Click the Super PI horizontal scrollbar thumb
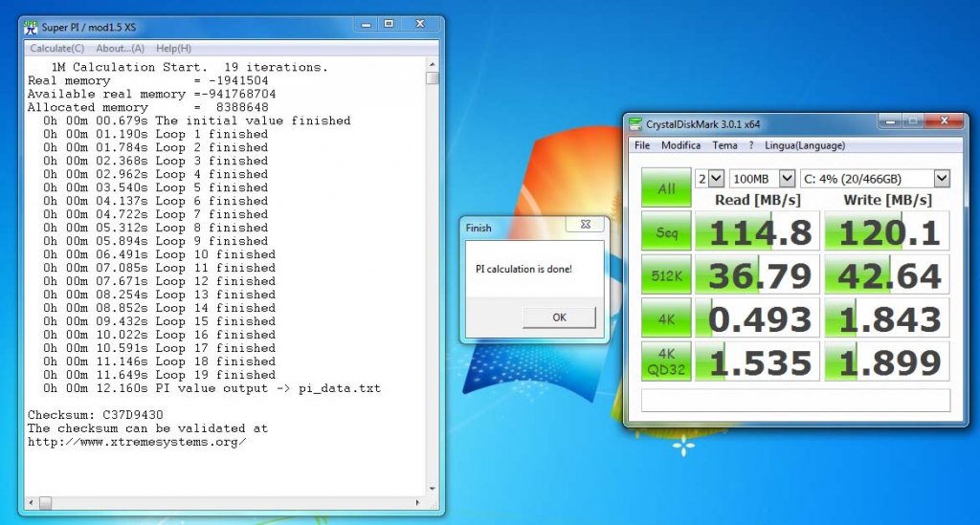This screenshot has height=525, width=980. [x=46, y=502]
